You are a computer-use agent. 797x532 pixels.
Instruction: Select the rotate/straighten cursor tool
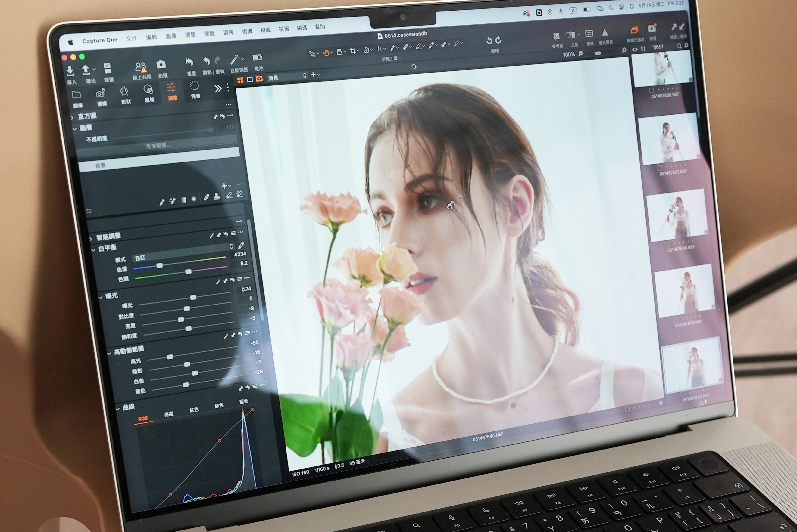click(367, 50)
